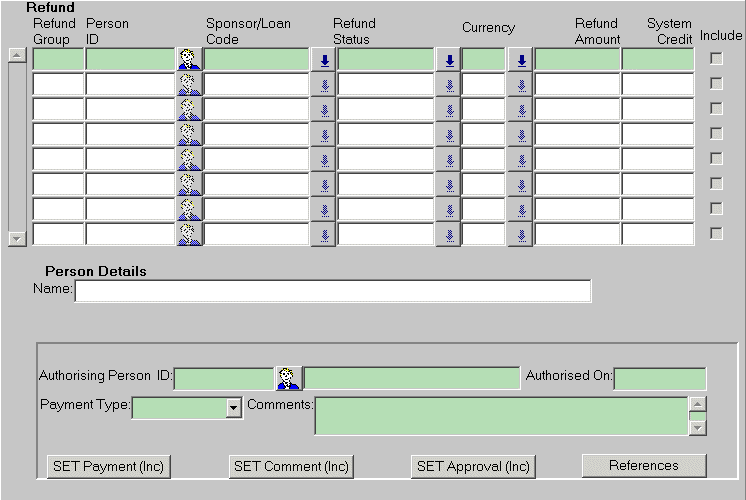Click person lookup icon in last refund row

point(189,235)
